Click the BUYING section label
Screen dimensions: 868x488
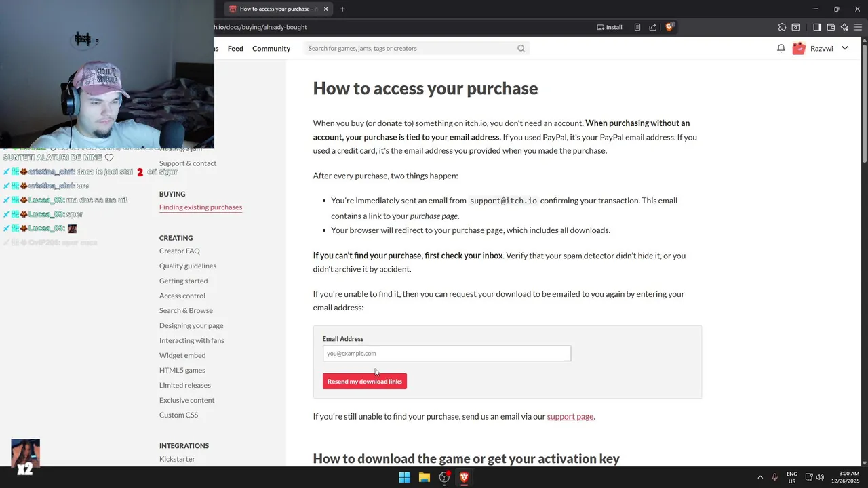tap(172, 194)
